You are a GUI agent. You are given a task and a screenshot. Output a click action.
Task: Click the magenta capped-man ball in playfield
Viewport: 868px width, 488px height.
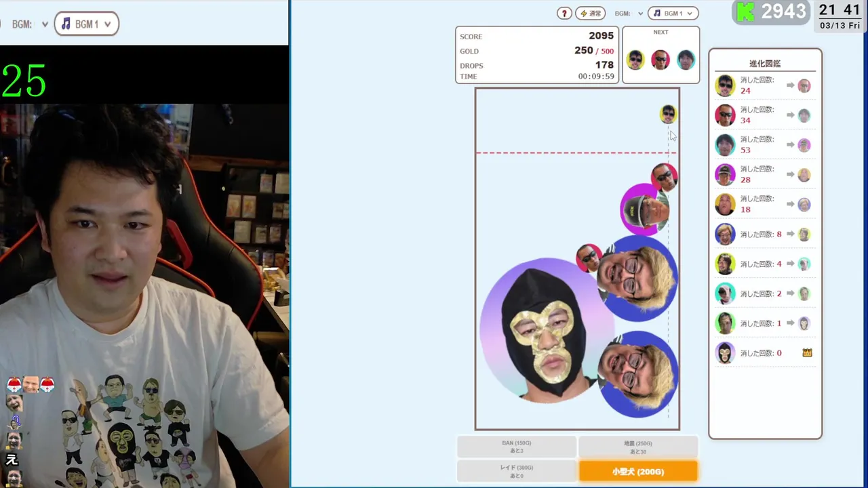point(646,209)
